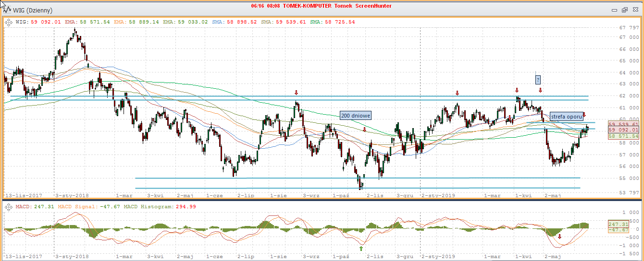Screen dimensions: 644x261
Task: Restore the chart window with the restore button
Action: coord(625,10)
